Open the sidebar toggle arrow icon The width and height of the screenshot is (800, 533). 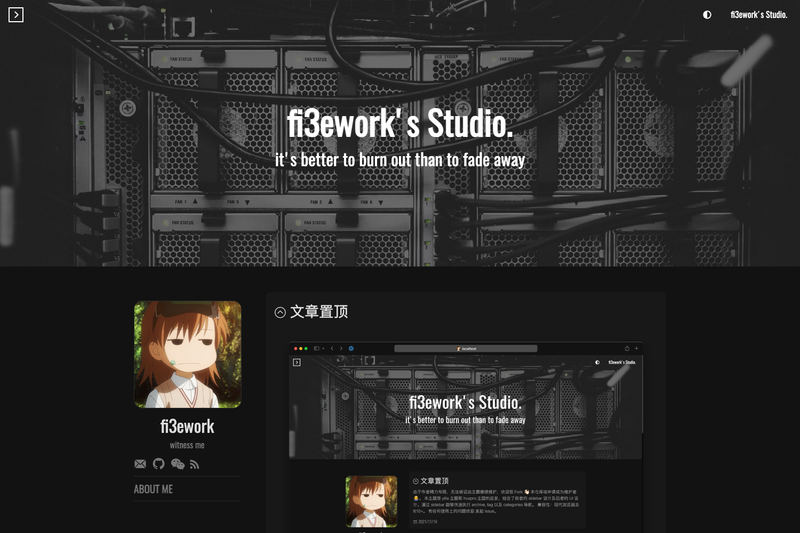16,15
